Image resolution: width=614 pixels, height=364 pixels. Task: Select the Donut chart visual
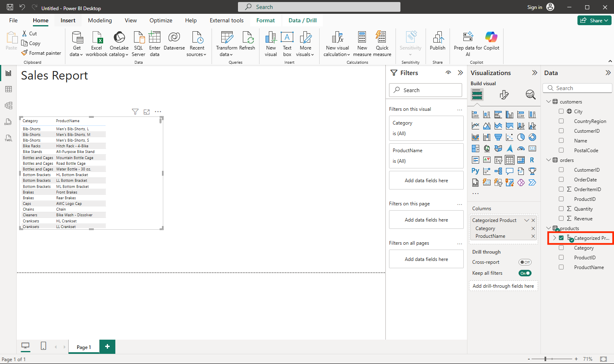pyautogui.click(x=532, y=137)
